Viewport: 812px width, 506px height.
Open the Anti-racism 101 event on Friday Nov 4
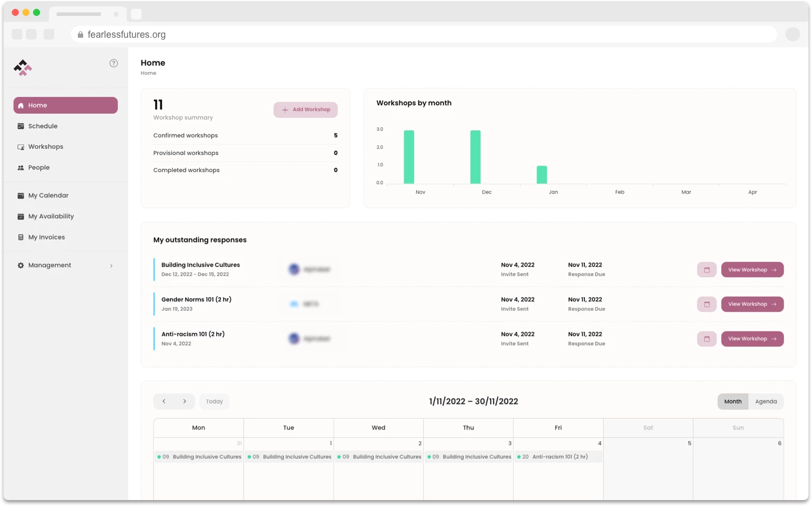coord(558,456)
